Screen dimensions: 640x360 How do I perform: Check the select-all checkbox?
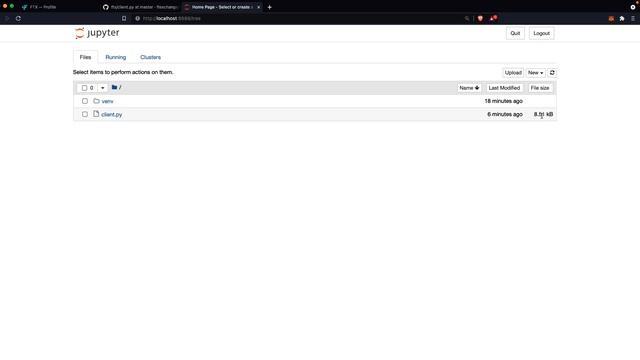click(x=84, y=88)
